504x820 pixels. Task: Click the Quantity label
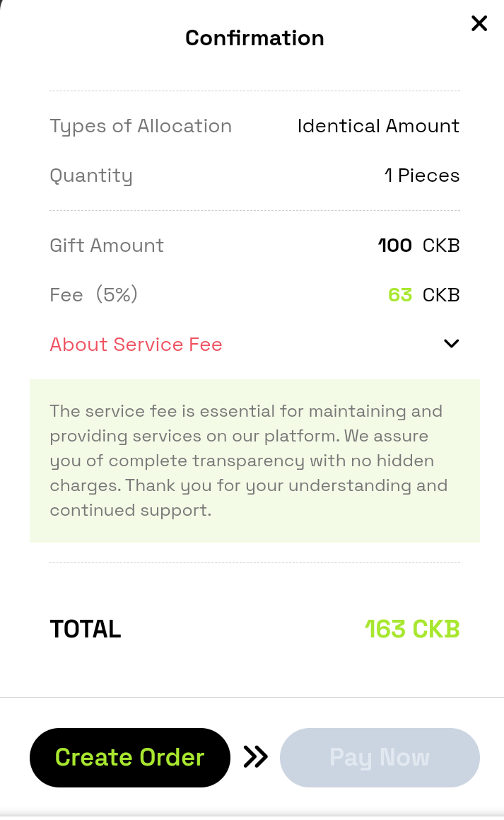point(91,175)
